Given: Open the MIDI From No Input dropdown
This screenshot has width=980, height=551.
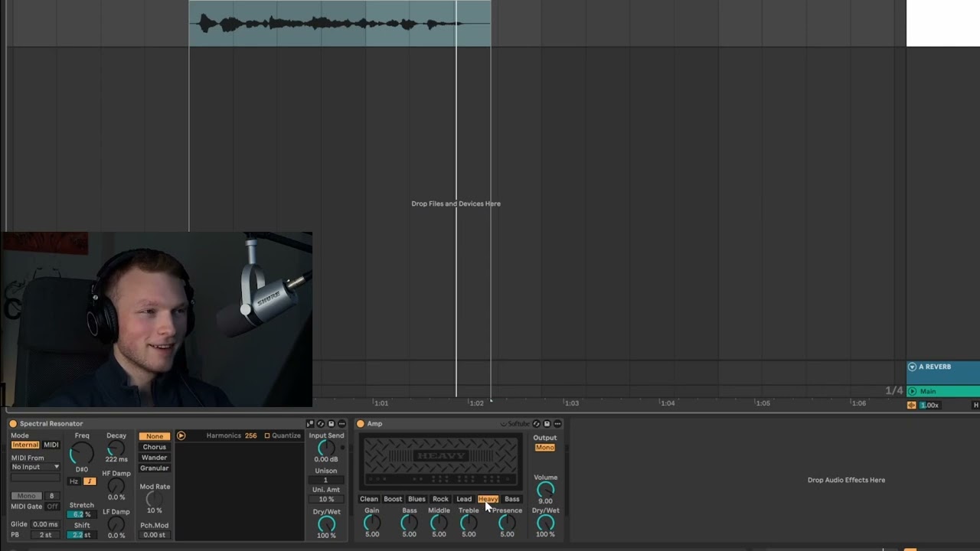Looking at the screenshot, I should (35, 467).
